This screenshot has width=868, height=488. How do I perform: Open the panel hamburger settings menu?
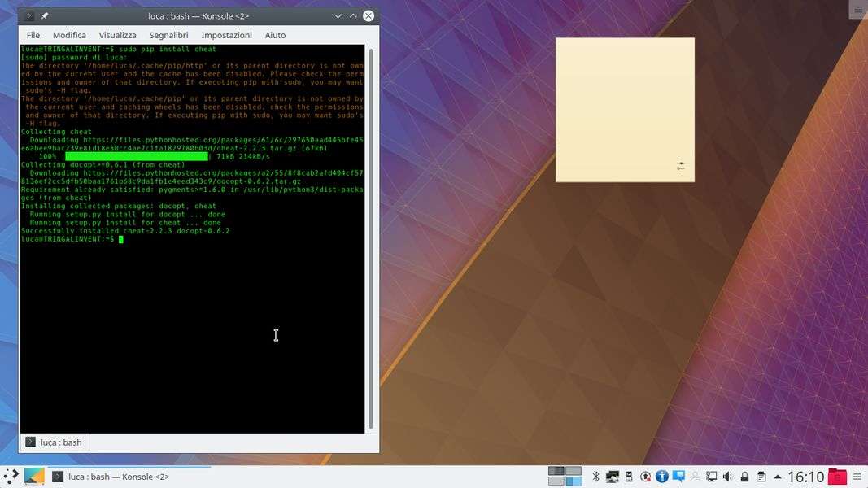pyautogui.click(x=857, y=477)
